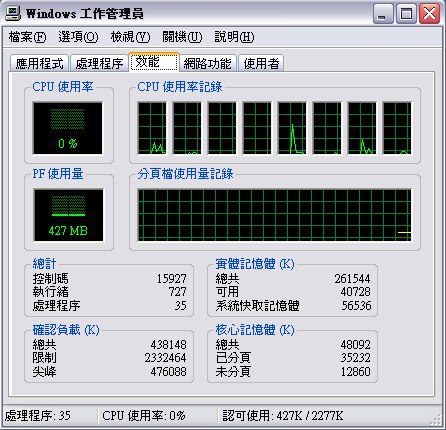The width and height of the screenshot is (446, 430).
Task: Click the 處理程序 value 35 under 總計
Action: [181, 306]
